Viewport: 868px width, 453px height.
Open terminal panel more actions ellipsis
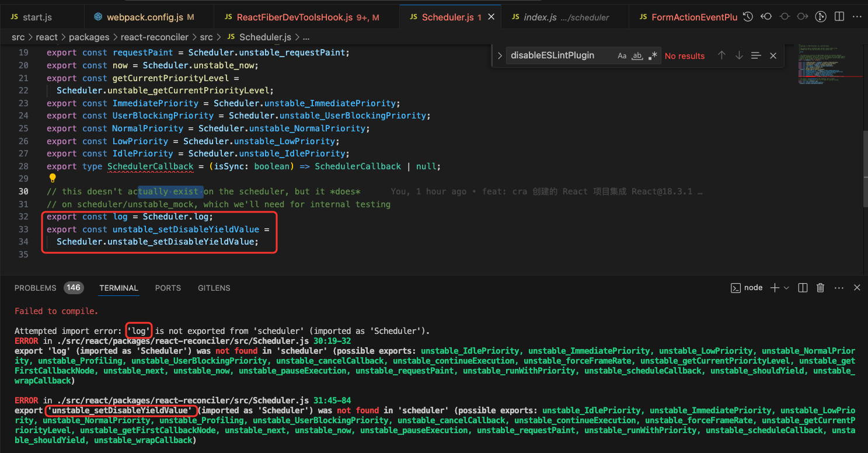tap(839, 288)
